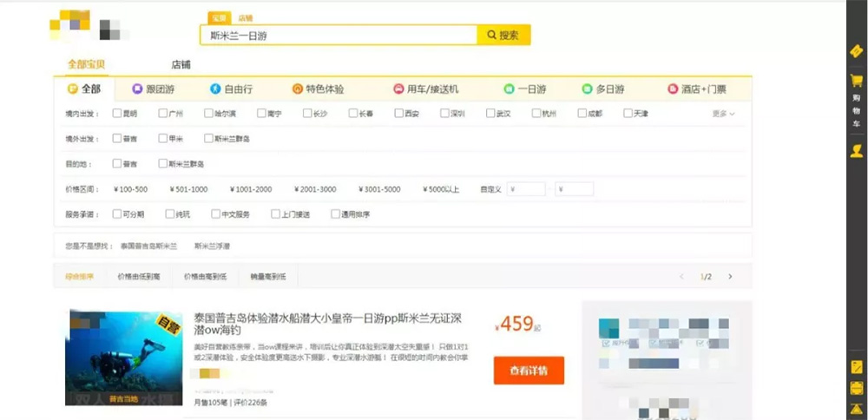Go to previous results page arrow
The height and width of the screenshot is (420, 868).
click(x=681, y=276)
